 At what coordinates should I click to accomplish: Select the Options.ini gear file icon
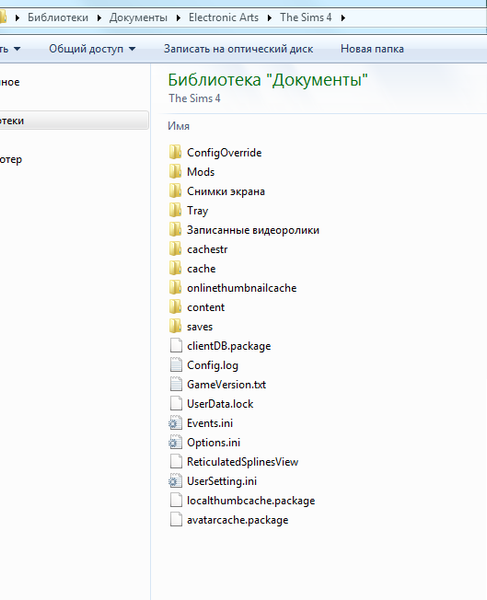tap(175, 442)
